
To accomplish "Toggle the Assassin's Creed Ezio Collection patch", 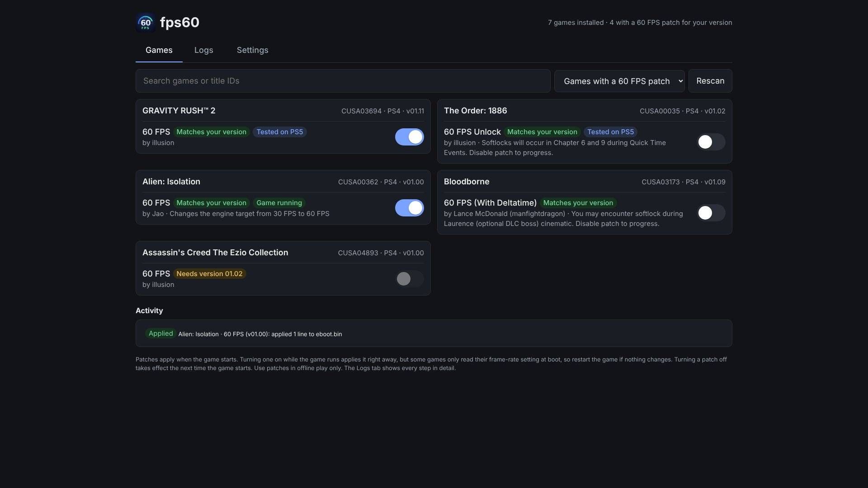I will point(409,279).
